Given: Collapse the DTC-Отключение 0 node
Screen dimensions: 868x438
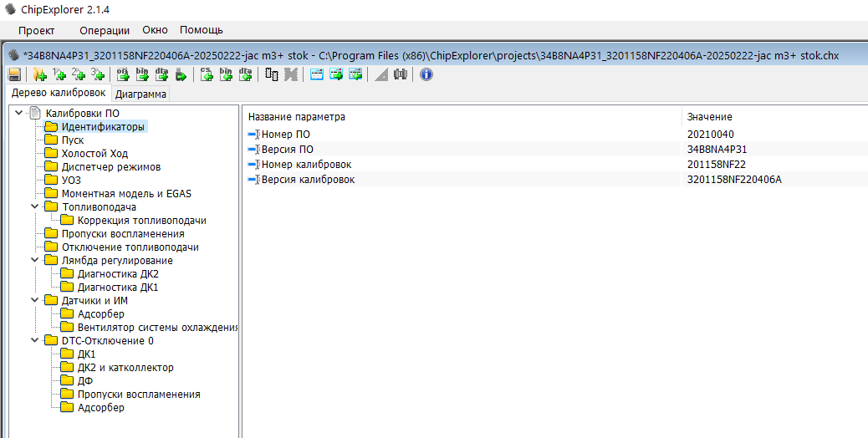Looking at the screenshot, I should [x=34, y=340].
